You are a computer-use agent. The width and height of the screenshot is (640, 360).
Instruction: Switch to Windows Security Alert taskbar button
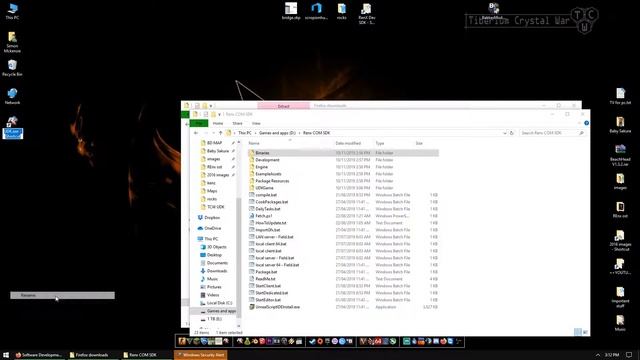point(201,355)
